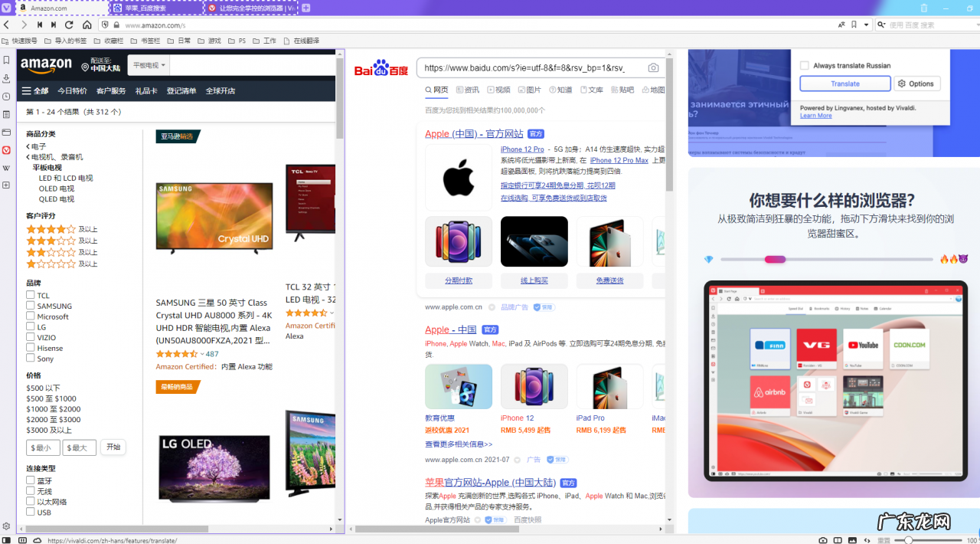This screenshot has height=544, width=980.
Task: Go to the home page icon
Action: 87,25
